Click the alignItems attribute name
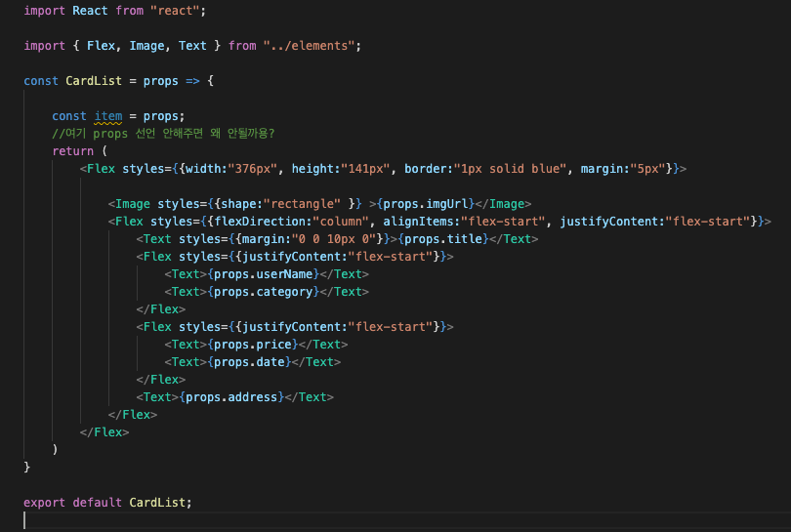This screenshot has height=532, width=791. point(418,222)
